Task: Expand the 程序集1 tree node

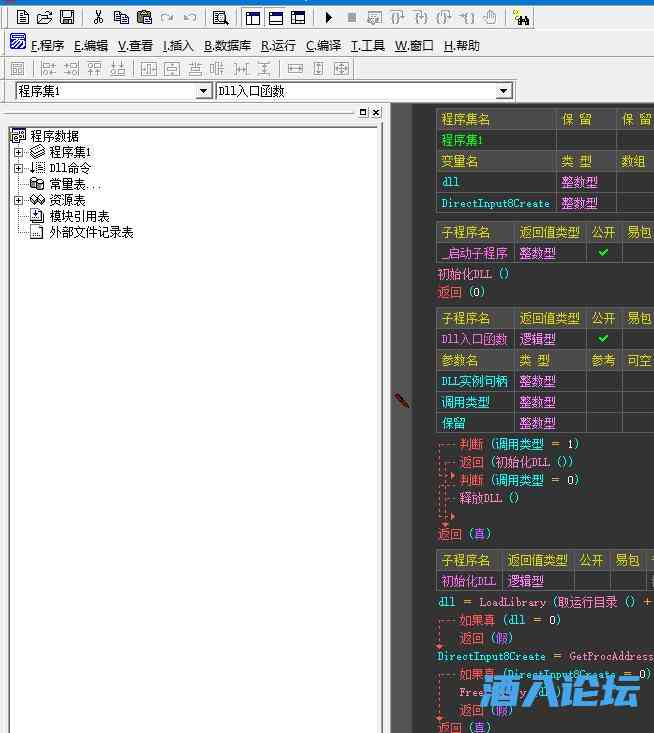Action: [x=18, y=152]
